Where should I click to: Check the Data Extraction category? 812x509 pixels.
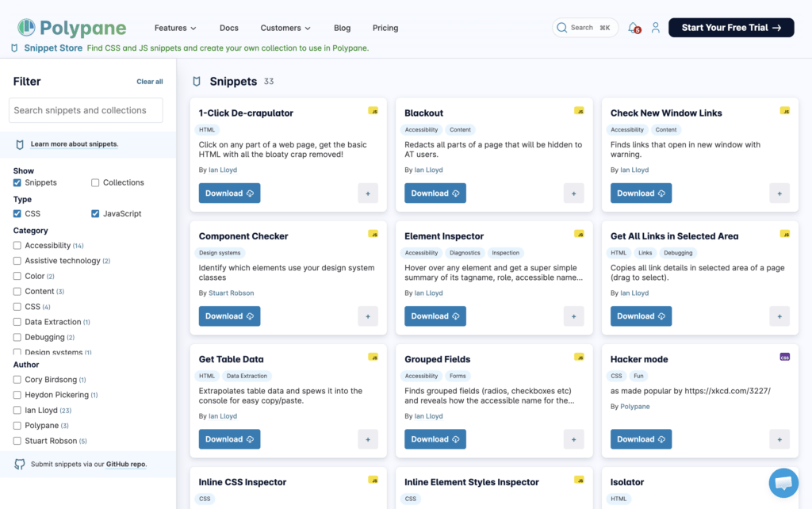[x=17, y=322]
